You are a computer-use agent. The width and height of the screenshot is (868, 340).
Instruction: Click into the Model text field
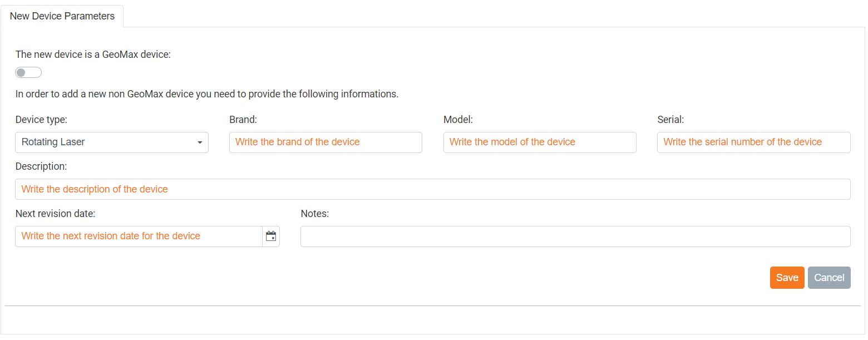pos(539,142)
